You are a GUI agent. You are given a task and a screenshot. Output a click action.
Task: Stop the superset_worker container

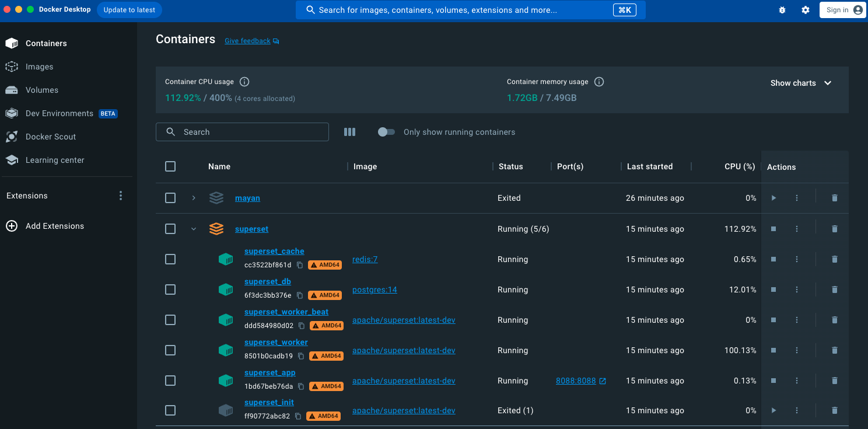[x=773, y=350]
